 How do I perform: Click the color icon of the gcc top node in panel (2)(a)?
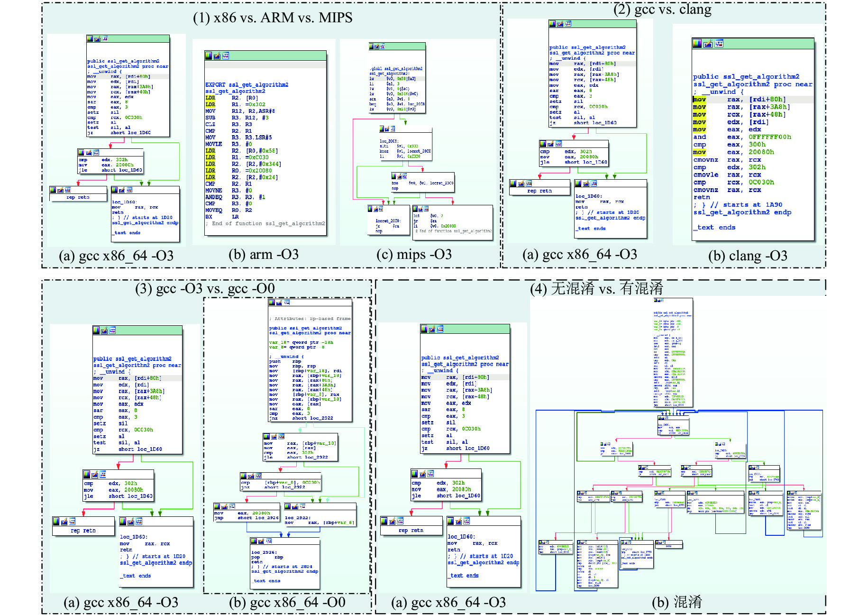(x=552, y=24)
